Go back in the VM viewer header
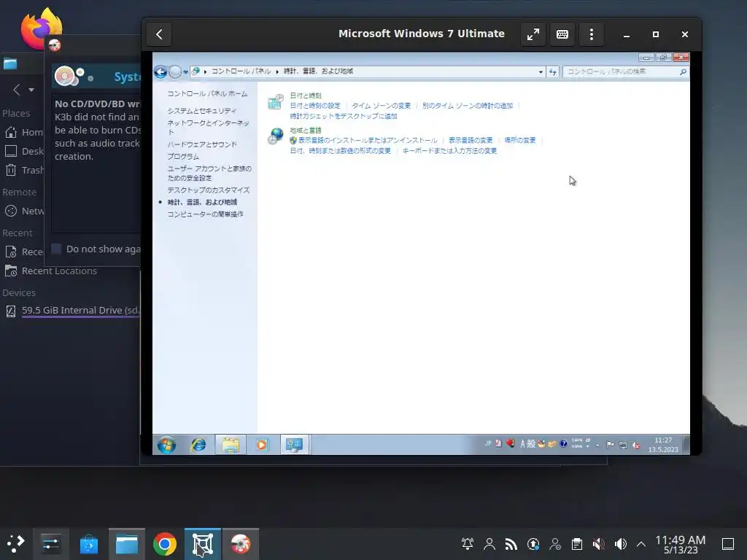Image resolution: width=747 pixels, height=560 pixels. point(159,34)
